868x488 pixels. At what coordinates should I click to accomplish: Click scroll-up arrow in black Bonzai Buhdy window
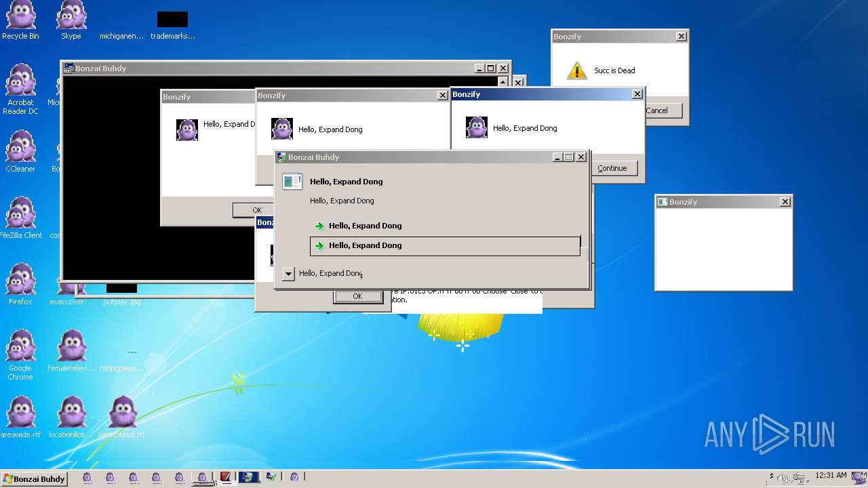point(502,82)
